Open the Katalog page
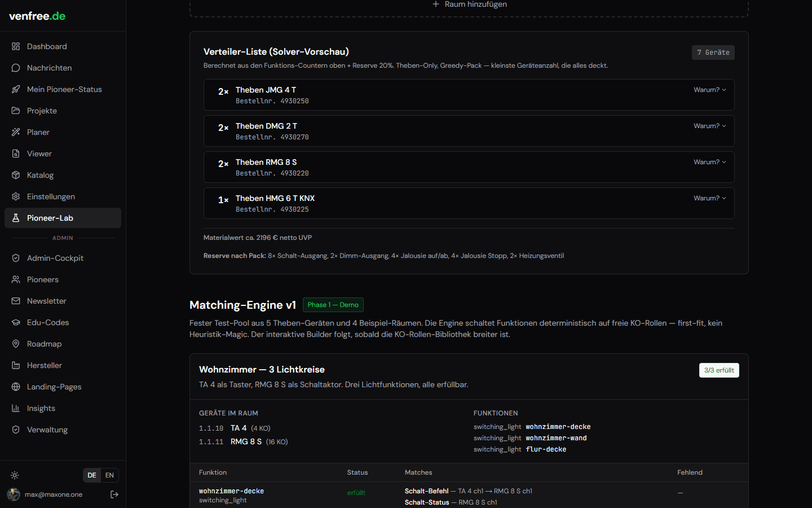812x508 pixels. tap(63, 175)
